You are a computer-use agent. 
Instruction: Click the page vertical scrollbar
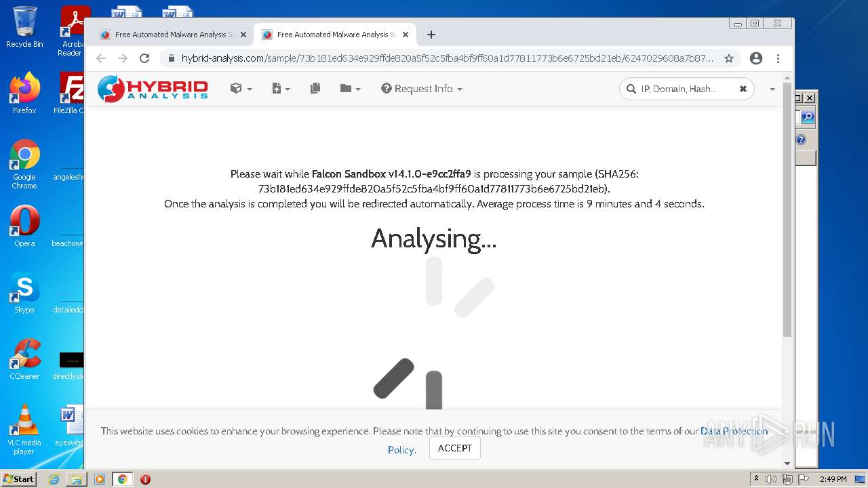pyautogui.click(x=787, y=210)
